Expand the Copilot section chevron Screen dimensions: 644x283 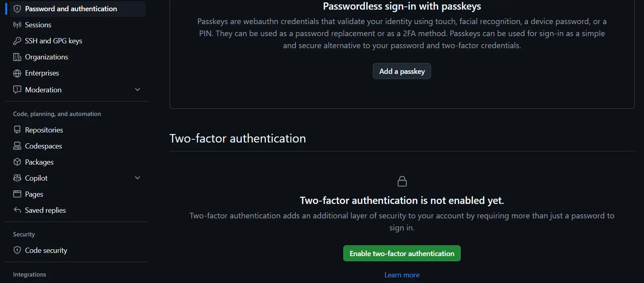138,178
